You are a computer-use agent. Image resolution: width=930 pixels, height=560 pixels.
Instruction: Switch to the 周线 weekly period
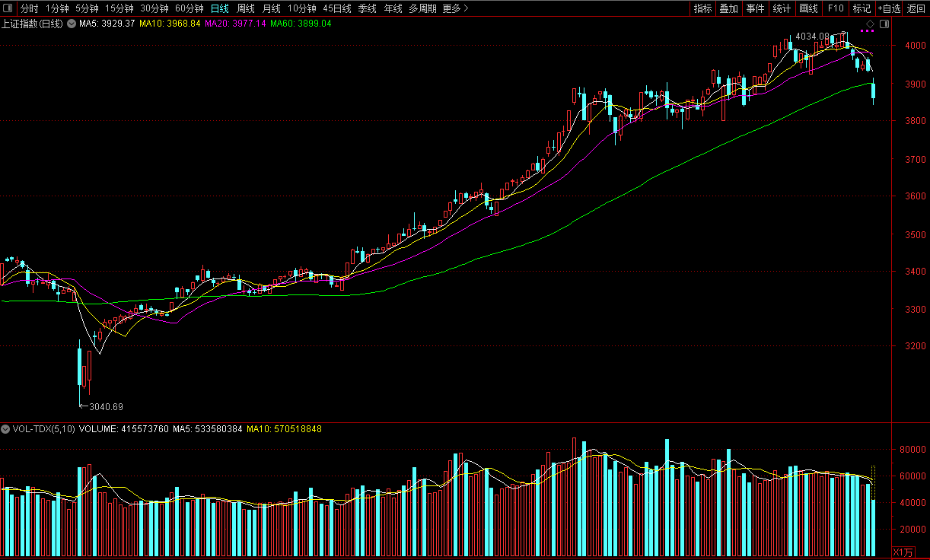246,8
